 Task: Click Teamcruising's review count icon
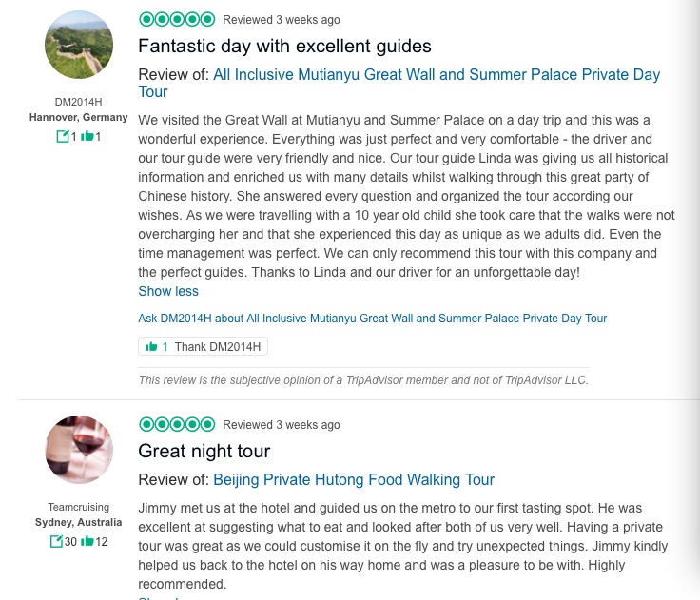[x=56, y=542]
